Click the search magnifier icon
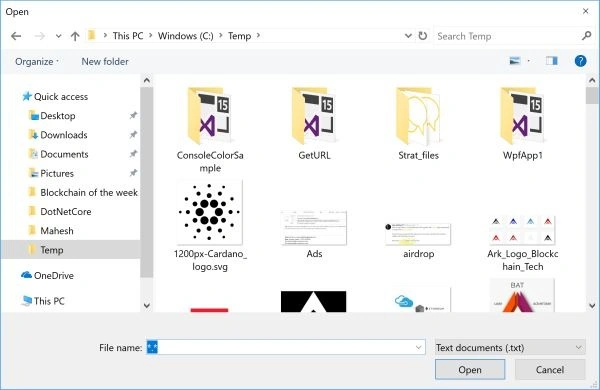The image size is (600, 390). [x=586, y=36]
